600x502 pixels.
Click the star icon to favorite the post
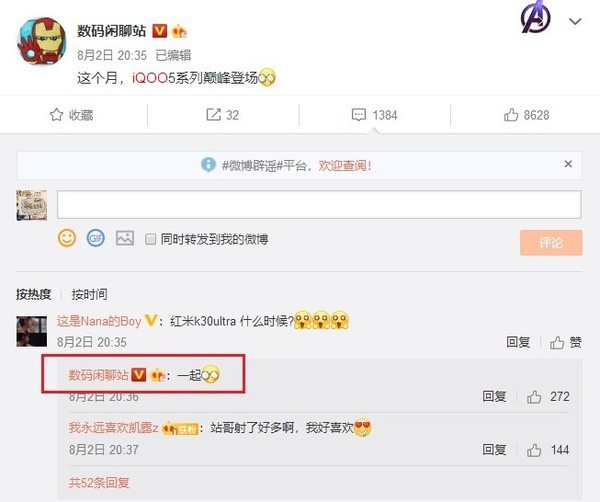(x=56, y=115)
